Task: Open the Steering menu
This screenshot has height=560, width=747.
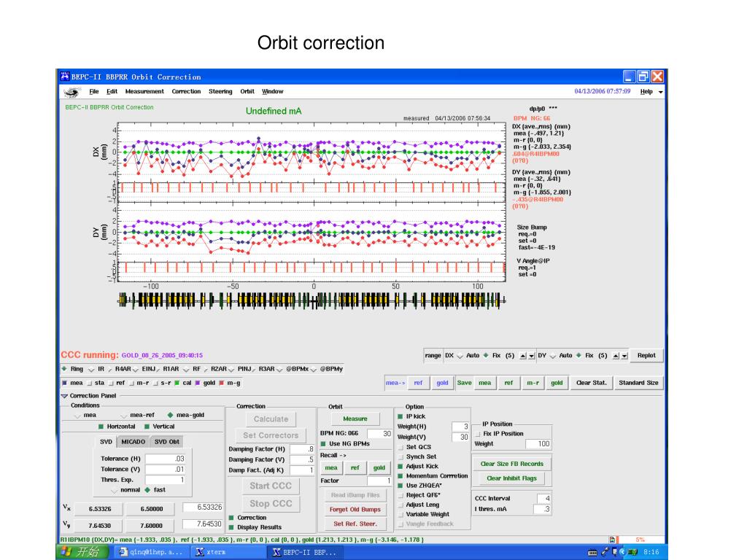Action: [x=220, y=91]
